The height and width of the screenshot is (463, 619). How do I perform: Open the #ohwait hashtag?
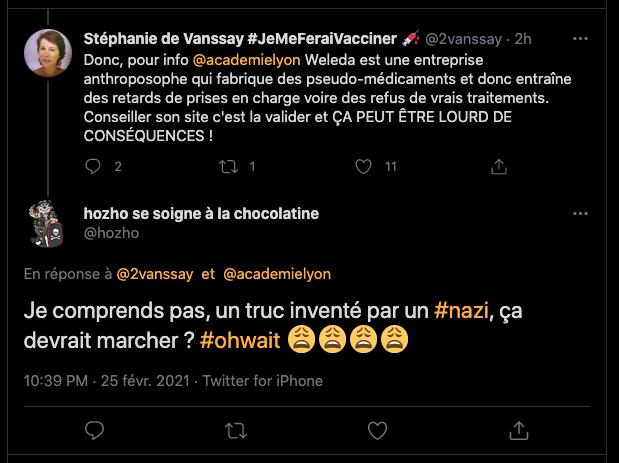tap(240, 339)
